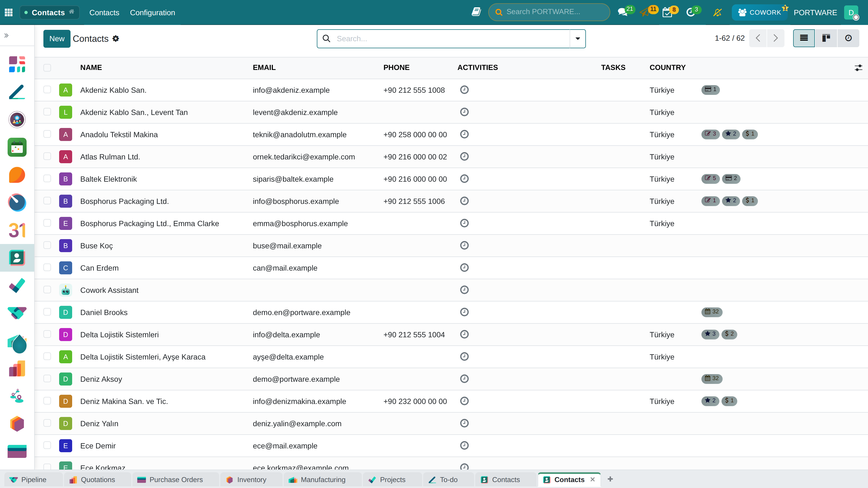
Task: Sort by the COUNTRY column header
Action: point(667,67)
